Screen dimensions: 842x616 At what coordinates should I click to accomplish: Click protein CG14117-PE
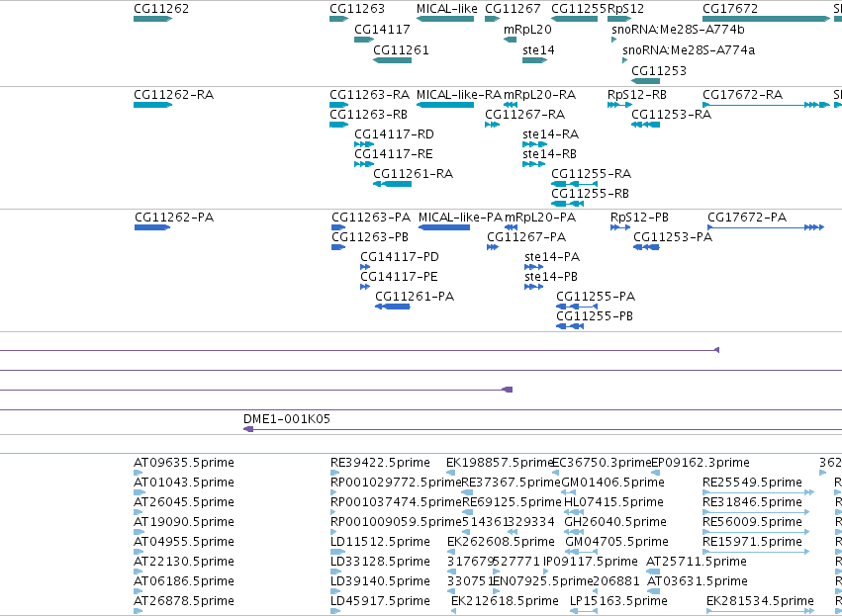(365, 287)
